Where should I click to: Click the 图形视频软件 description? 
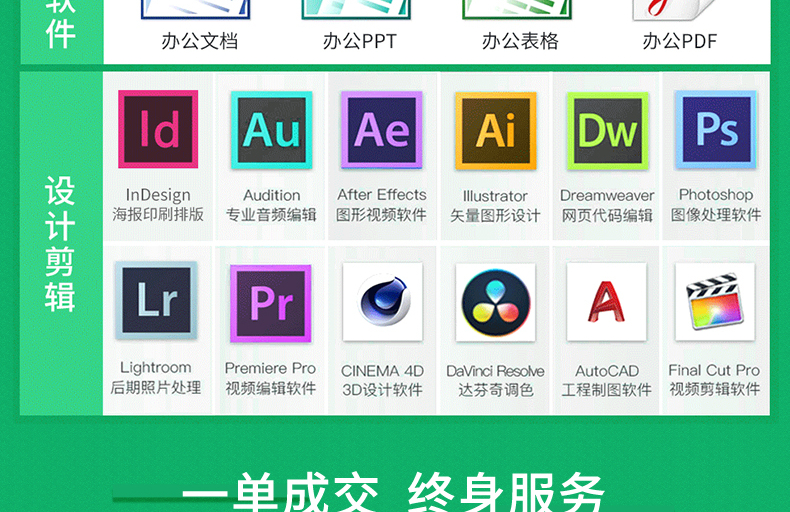[x=381, y=215]
